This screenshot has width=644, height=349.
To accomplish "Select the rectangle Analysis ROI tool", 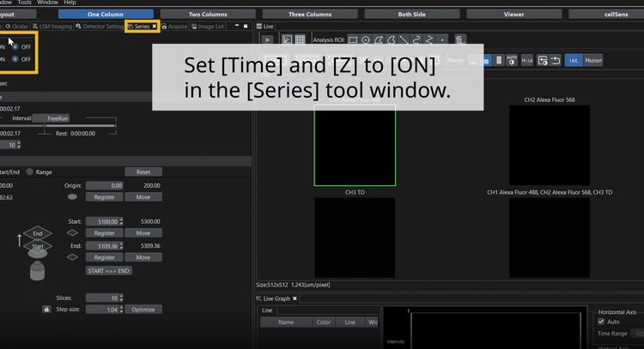I will (x=353, y=39).
